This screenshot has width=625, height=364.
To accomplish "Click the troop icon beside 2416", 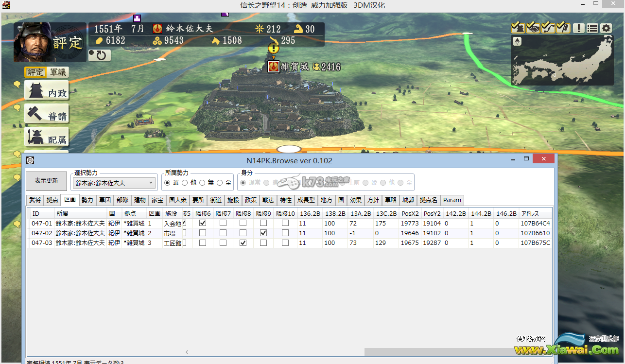I will coord(316,67).
